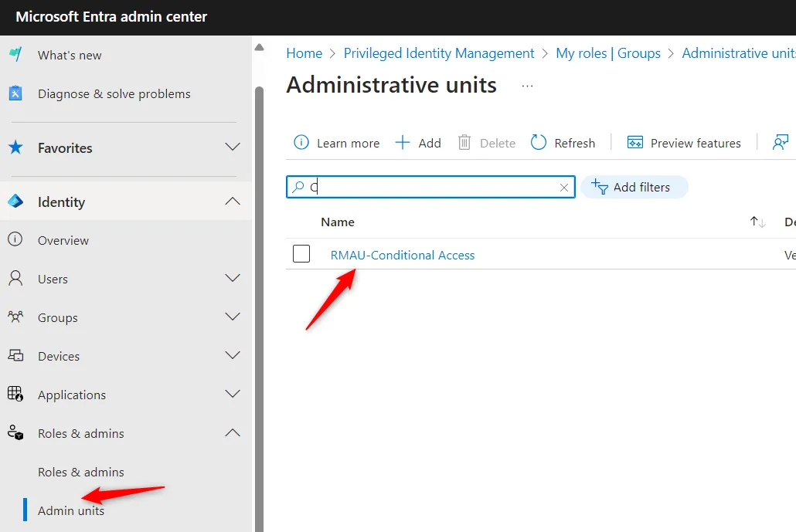796x532 pixels.
Task: Click the Applications grid icon
Action: 15,395
